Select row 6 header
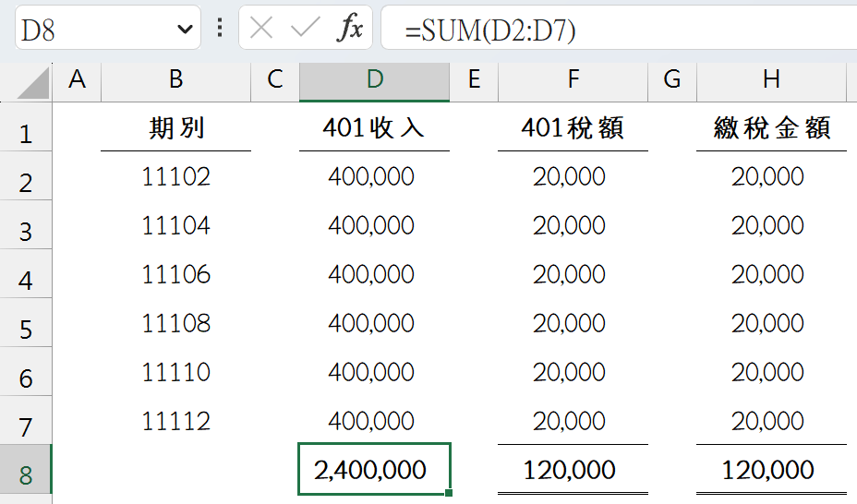 (x=26, y=372)
